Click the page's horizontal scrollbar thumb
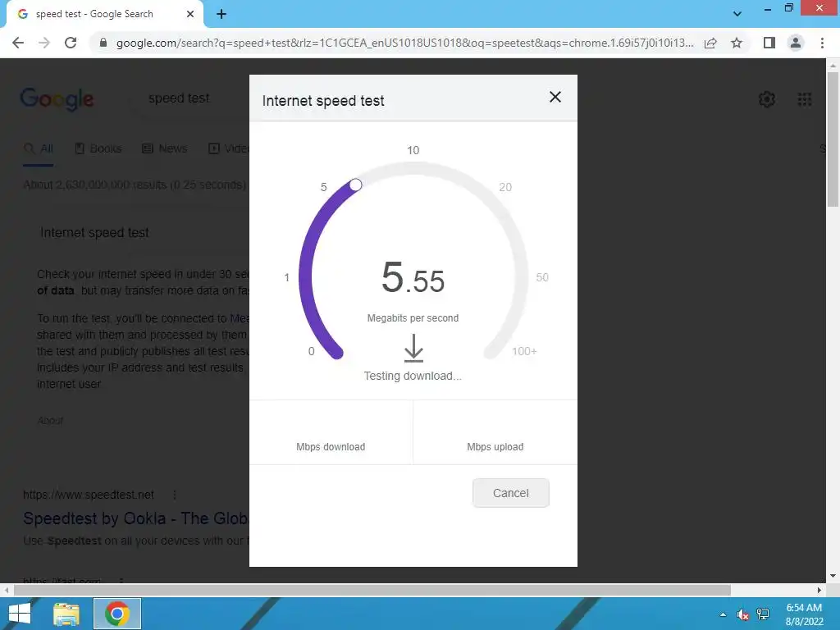Image resolution: width=840 pixels, height=630 pixels. coord(372,590)
